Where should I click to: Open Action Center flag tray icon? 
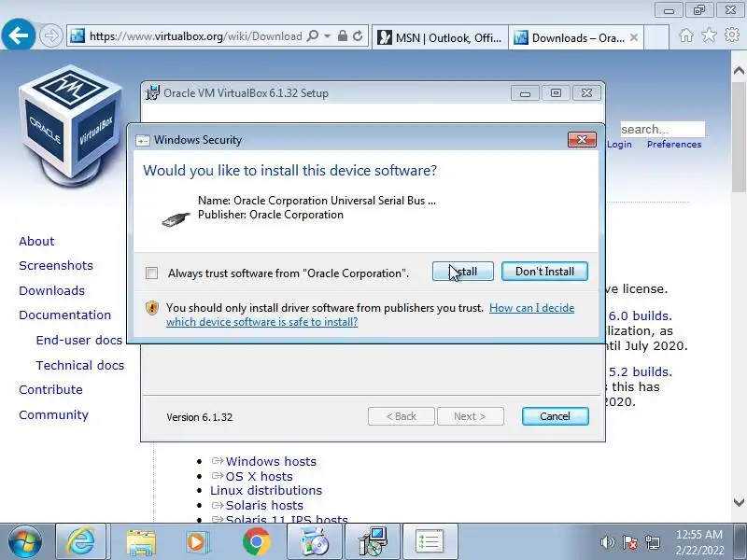point(629,542)
